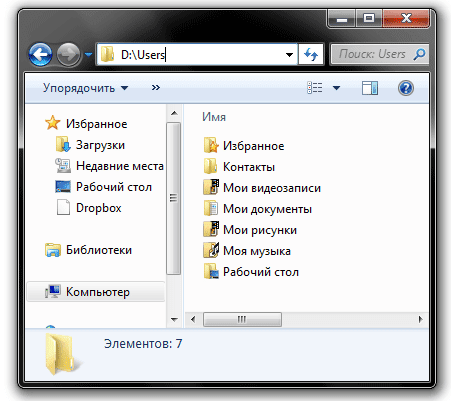Viewport: 451px width, 401px height.
Task: Open Недавние места in navigation pane
Action: point(109,166)
